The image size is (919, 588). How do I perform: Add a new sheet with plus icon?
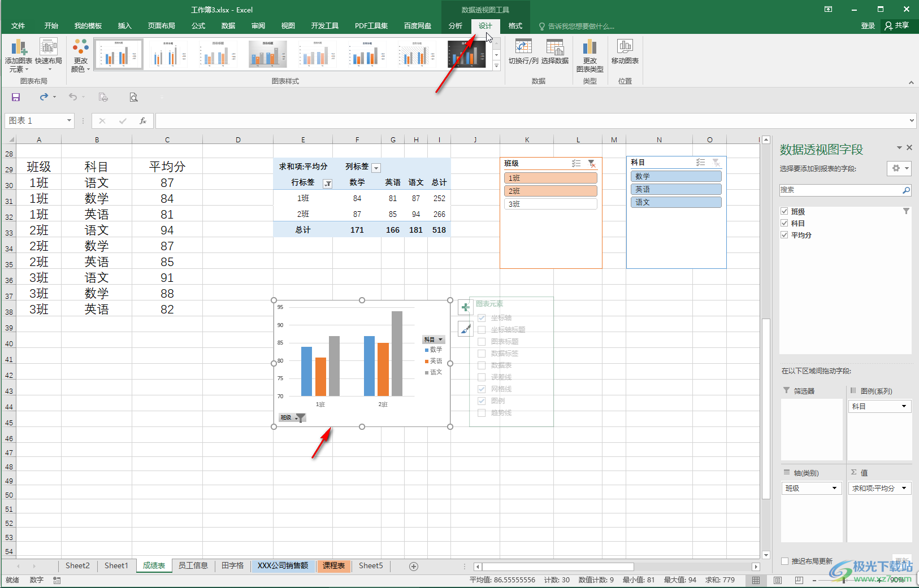click(413, 567)
